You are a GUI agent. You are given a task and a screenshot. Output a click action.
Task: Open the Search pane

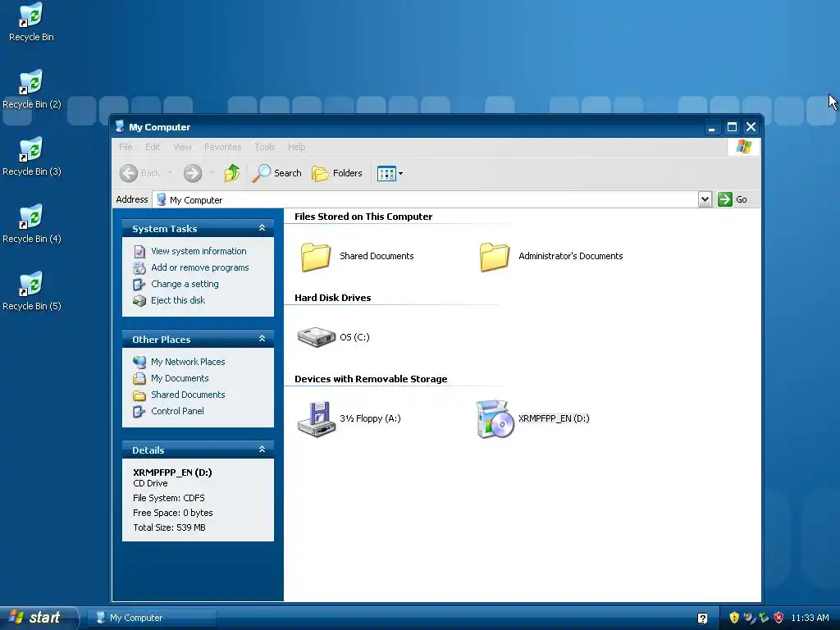[x=276, y=173]
